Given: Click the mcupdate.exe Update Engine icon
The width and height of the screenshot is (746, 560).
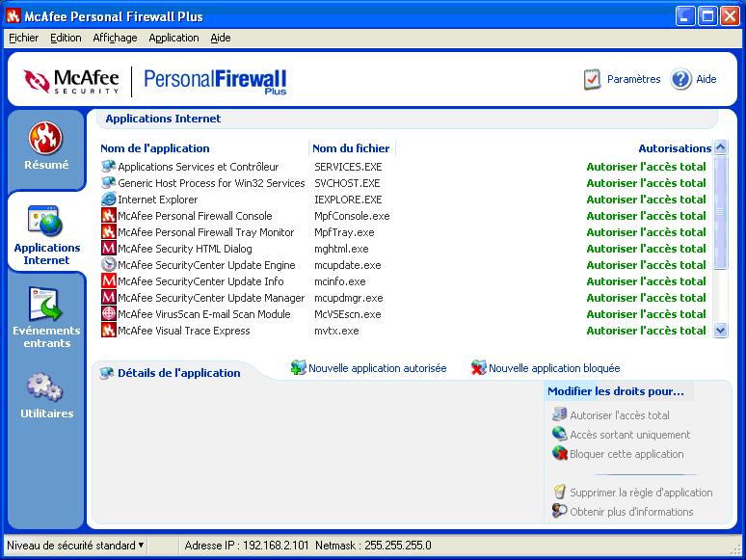Looking at the screenshot, I should pos(109,265).
